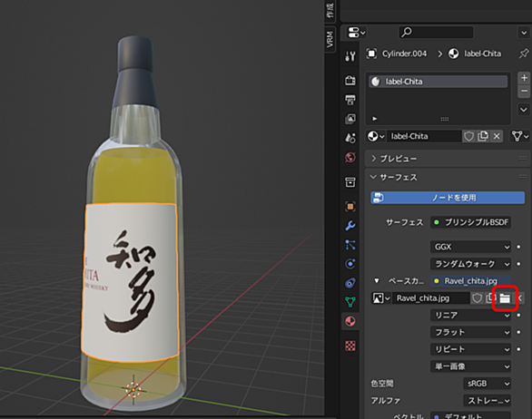This screenshot has width=532, height=419.
Task: Open the Tool properties tab
Action: click(x=350, y=56)
